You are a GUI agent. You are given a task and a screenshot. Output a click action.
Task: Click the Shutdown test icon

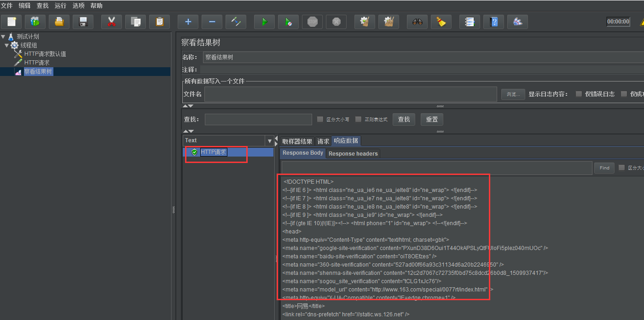pos(336,22)
